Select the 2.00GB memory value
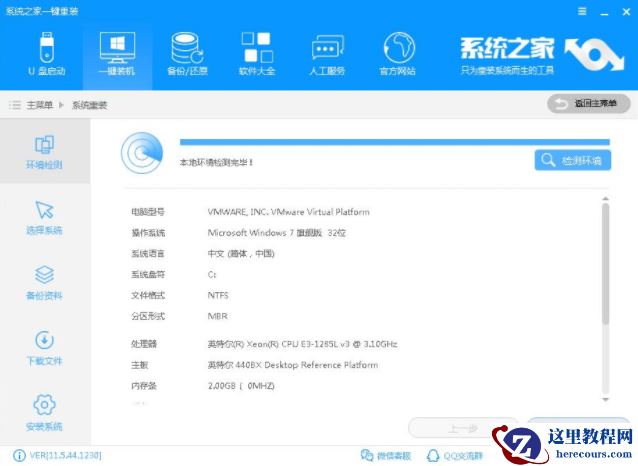The image size is (638, 466). pyautogui.click(x=241, y=386)
